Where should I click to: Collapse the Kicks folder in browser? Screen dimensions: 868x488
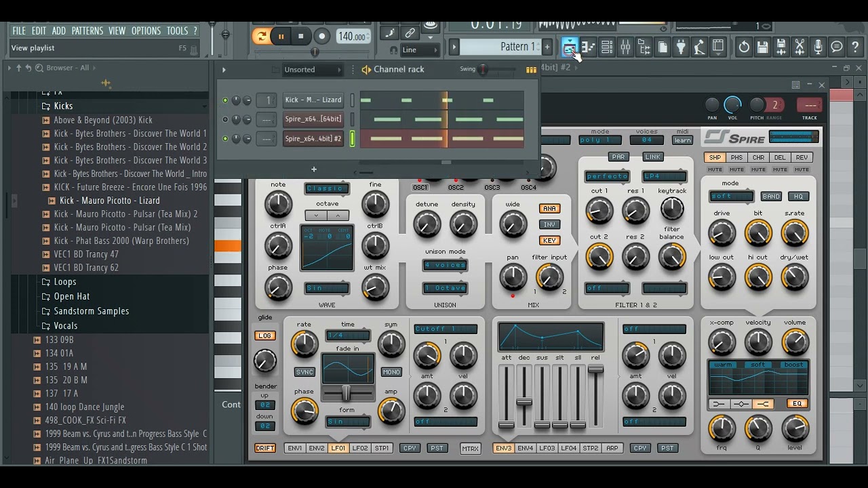click(63, 106)
